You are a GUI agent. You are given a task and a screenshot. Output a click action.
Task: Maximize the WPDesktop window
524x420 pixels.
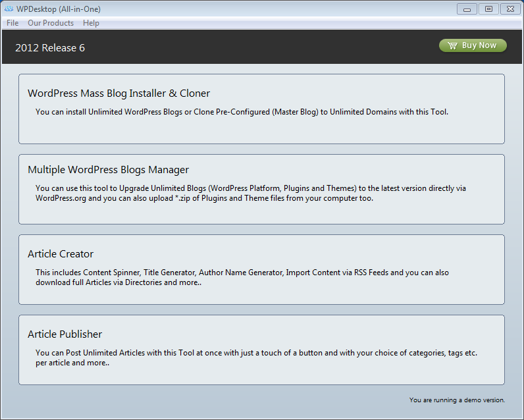[x=488, y=9]
